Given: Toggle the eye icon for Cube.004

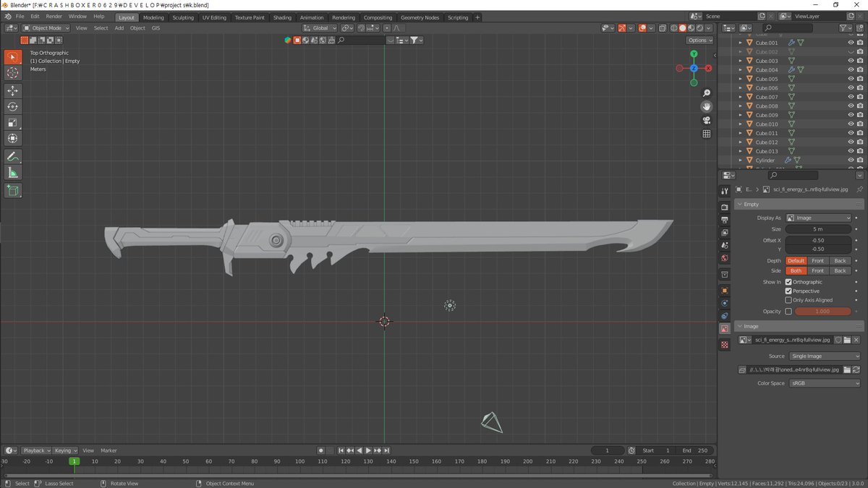Looking at the screenshot, I should click(851, 70).
